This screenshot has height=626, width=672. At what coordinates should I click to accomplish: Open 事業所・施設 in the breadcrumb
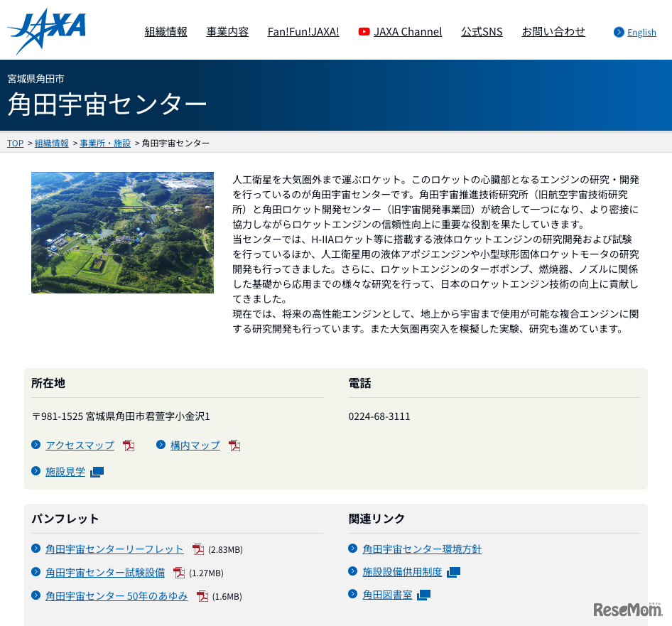click(x=105, y=144)
